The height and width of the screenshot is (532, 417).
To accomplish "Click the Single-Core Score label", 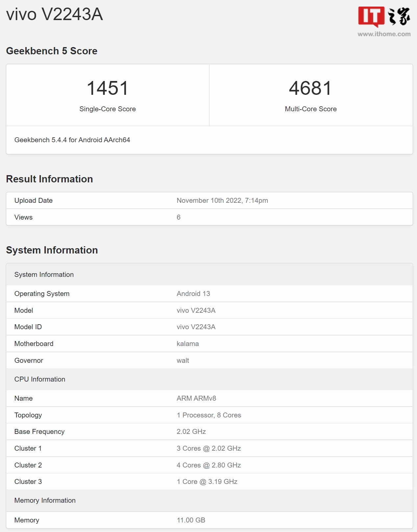I will pyautogui.click(x=108, y=109).
